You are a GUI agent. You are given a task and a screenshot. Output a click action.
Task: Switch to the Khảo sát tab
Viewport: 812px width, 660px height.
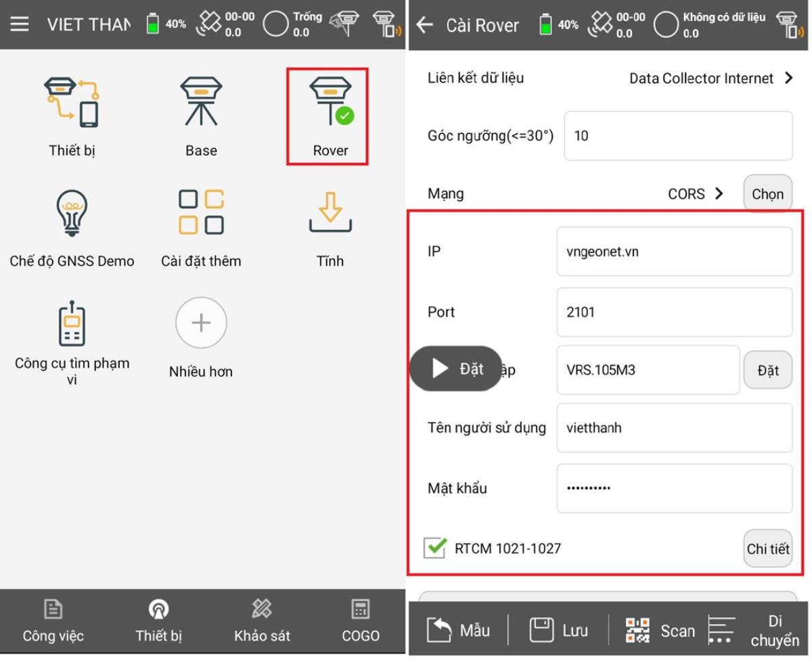(262, 620)
